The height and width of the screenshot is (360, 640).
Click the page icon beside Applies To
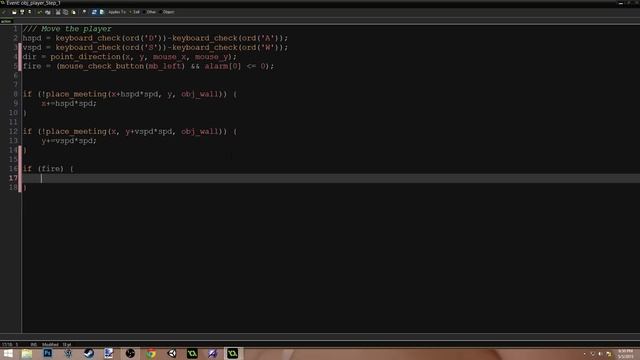[102, 12]
